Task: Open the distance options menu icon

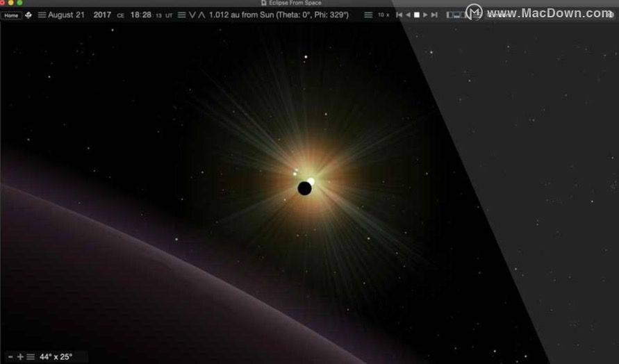Action: tap(181, 15)
